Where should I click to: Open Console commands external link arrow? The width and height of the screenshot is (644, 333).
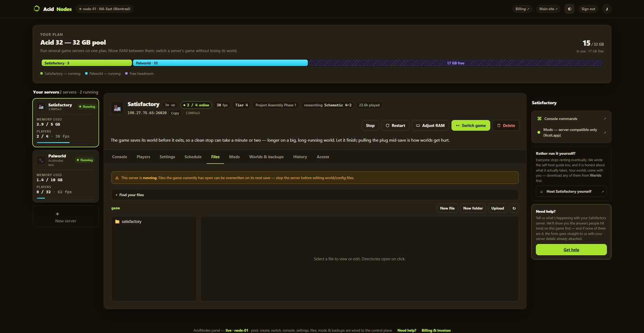click(605, 119)
